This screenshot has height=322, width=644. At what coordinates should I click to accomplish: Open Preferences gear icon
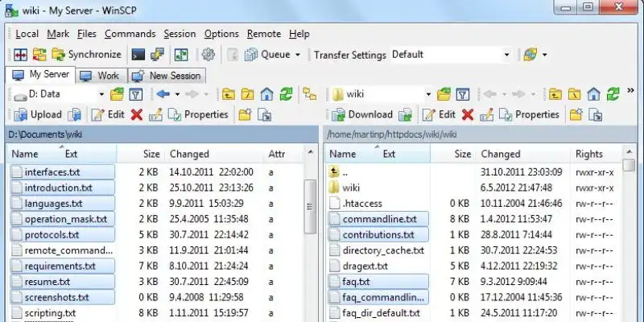click(208, 55)
